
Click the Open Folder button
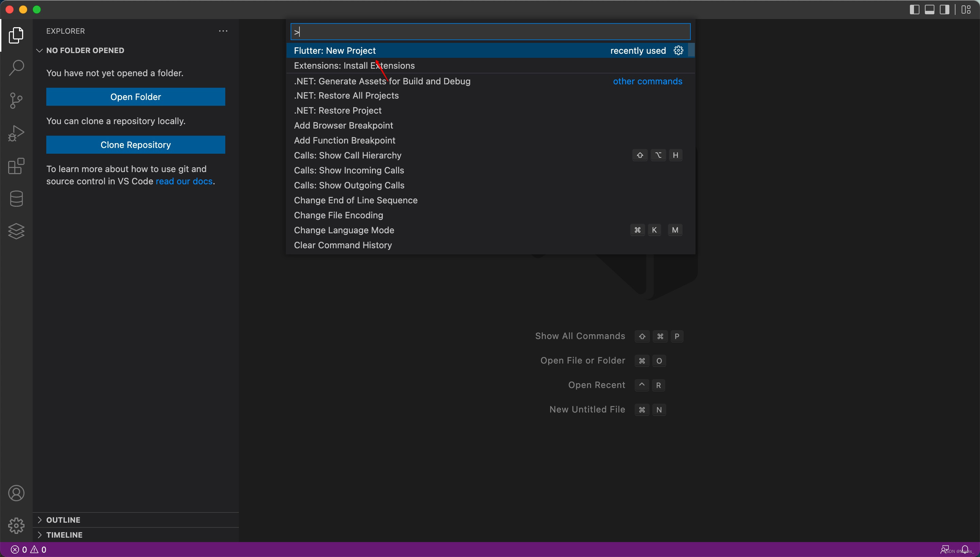click(x=135, y=97)
